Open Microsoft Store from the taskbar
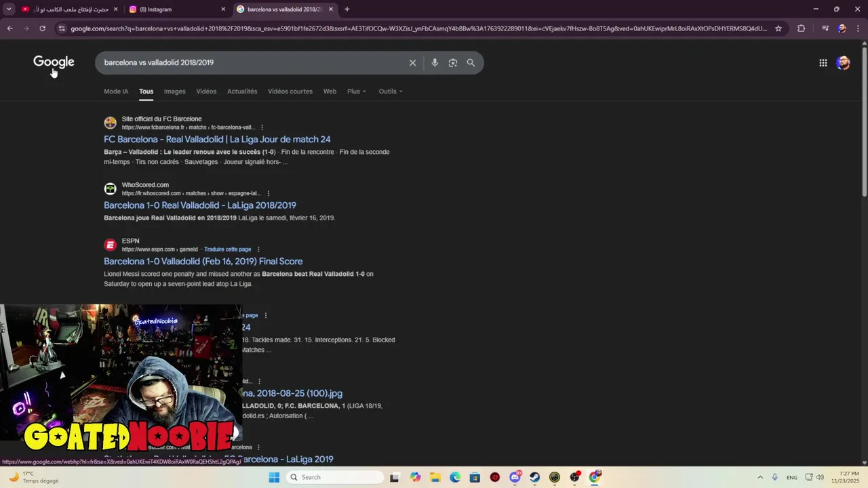The height and width of the screenshot is (488, 868). click(475, 477)
